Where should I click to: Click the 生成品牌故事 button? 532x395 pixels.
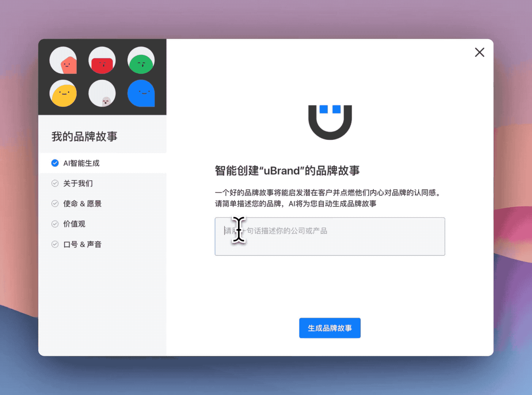coord(330,328)
